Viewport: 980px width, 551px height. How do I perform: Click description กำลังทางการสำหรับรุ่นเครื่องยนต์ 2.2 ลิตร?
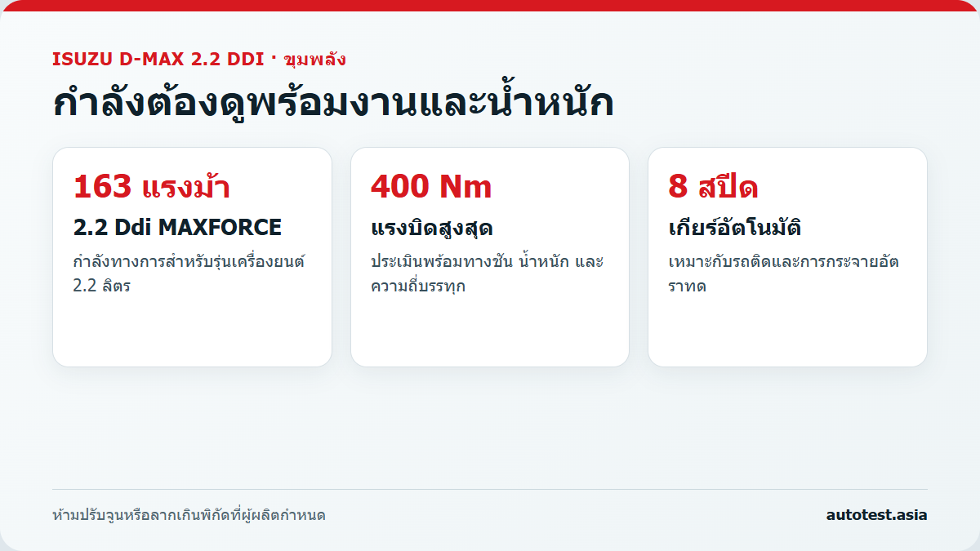click(189, 274)
